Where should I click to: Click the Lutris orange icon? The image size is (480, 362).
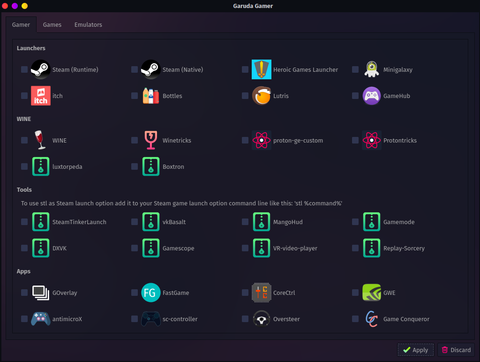[261, 96]
